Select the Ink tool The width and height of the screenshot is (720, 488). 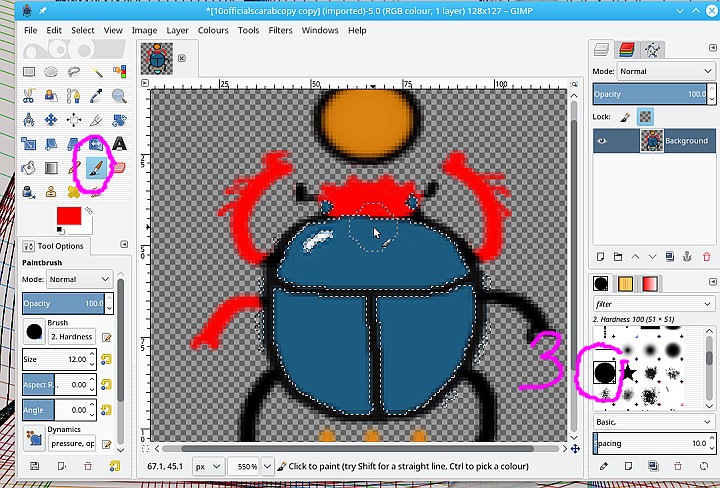point(29,191)
